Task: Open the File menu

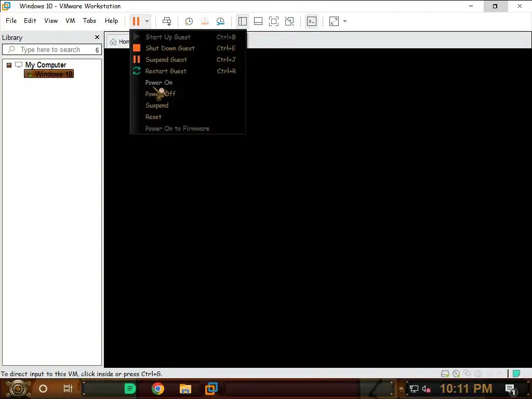Action: (x=11, y=21)
